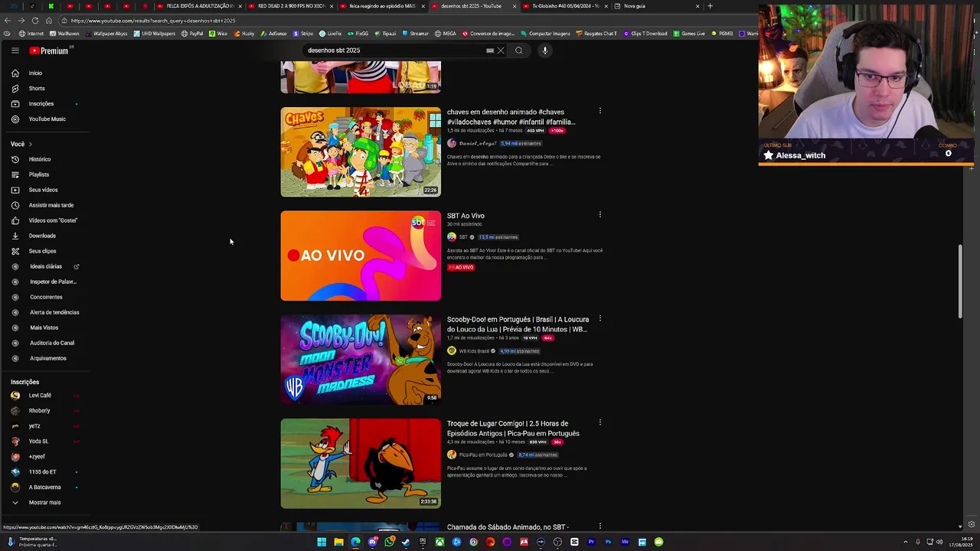980x551 pixels.
Task: Click the YouTube Premium logo
Action: point(49,51)
